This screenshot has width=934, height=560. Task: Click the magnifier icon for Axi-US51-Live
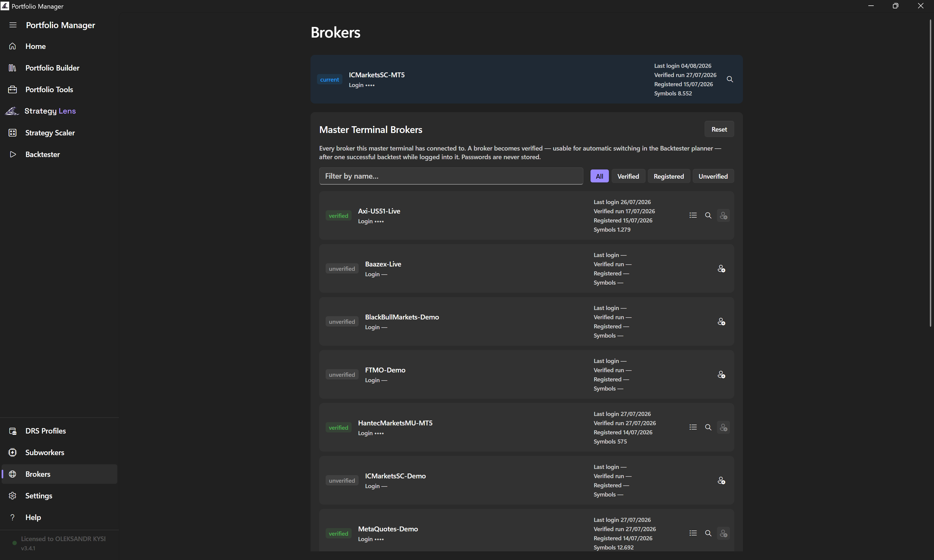coord(708,215)
